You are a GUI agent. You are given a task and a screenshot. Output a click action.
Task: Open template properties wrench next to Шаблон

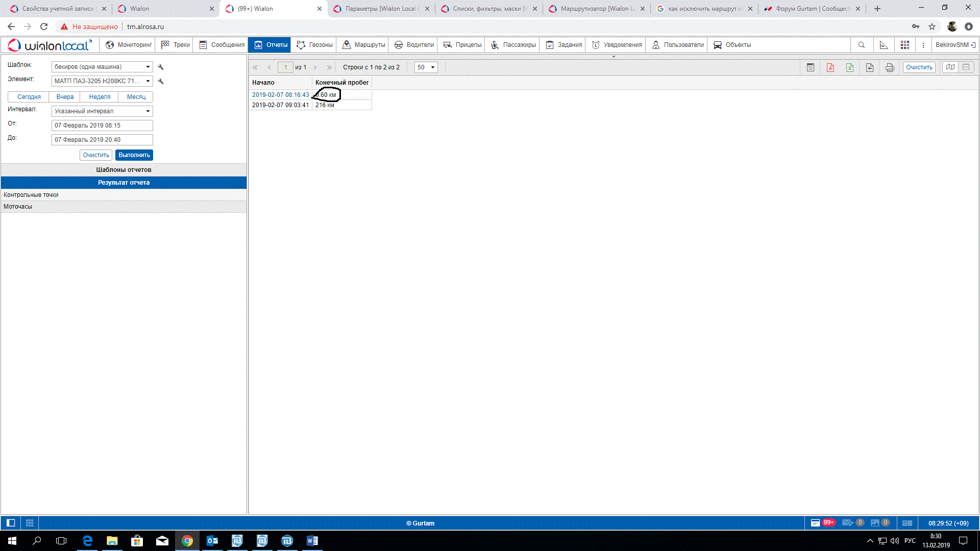point(161,67)
